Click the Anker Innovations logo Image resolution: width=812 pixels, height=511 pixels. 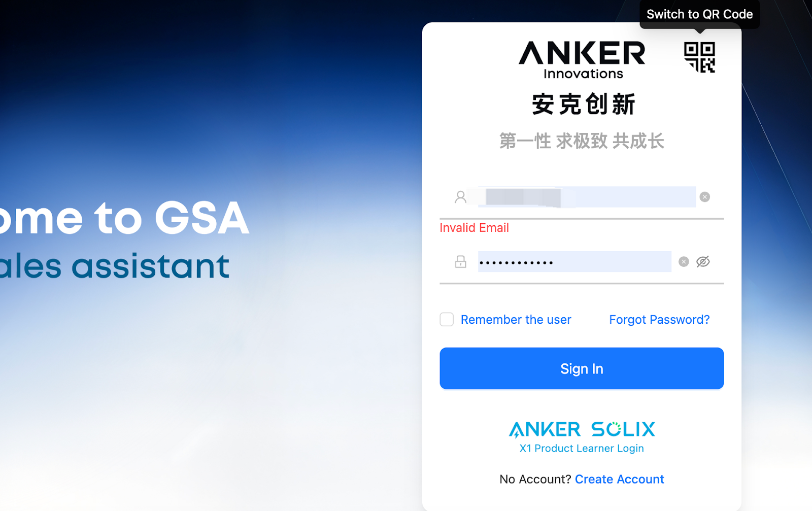(582, 60)
